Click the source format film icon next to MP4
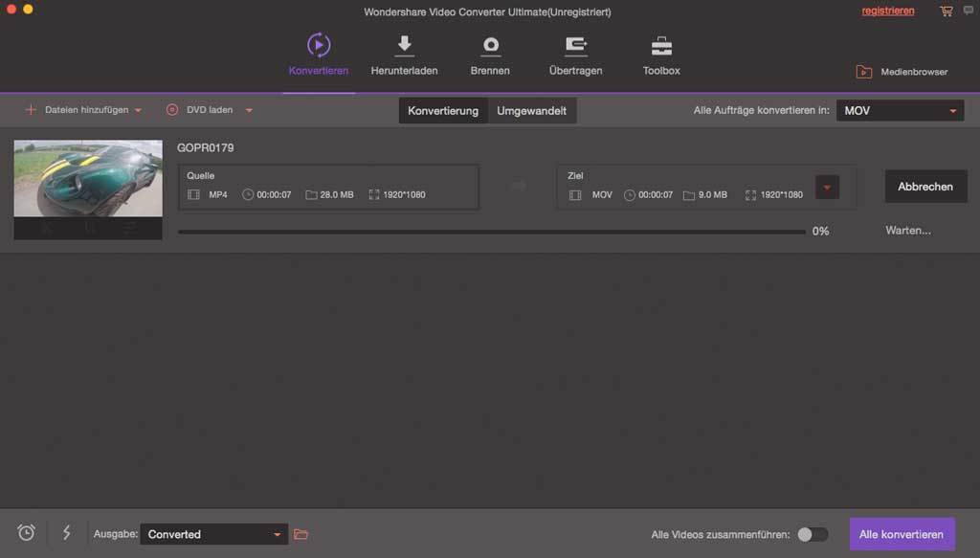Image resolution: width=980 pixels, height=558 pixels. 193,195
